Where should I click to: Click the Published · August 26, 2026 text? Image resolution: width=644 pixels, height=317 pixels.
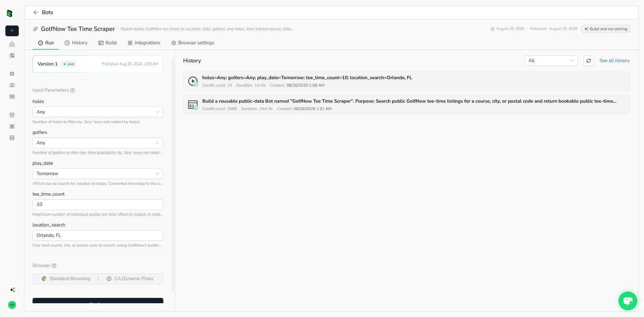coord(554,29)
